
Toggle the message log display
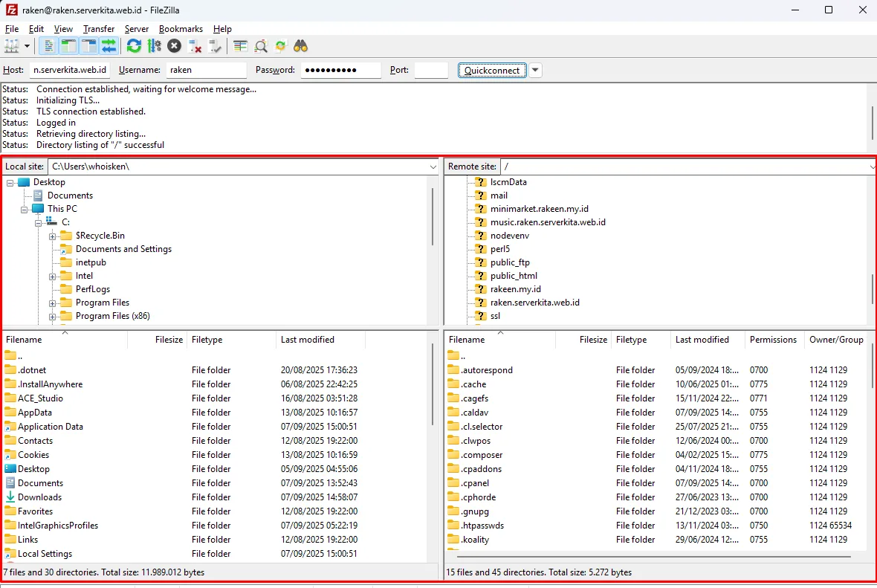click(49, 46)
